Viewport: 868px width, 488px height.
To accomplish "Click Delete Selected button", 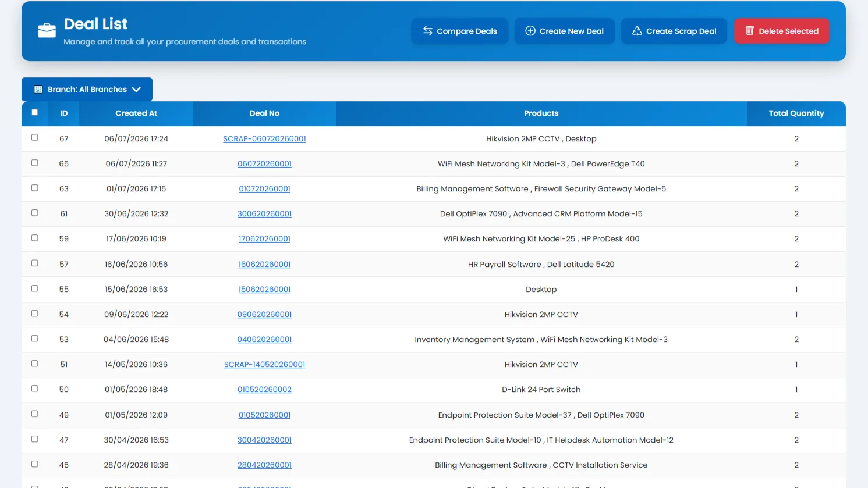I will [782, 31].
